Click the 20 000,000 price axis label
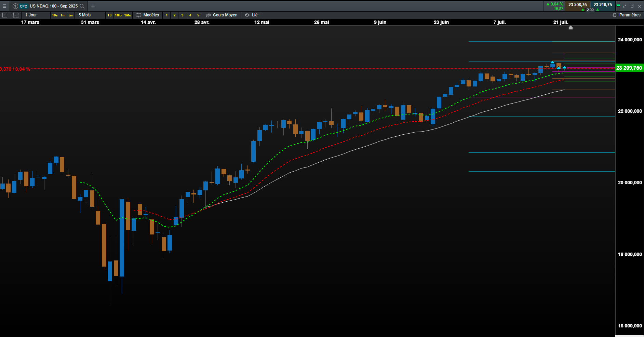Viewport: 644px width, 337px height. click(x=630, y=183)
